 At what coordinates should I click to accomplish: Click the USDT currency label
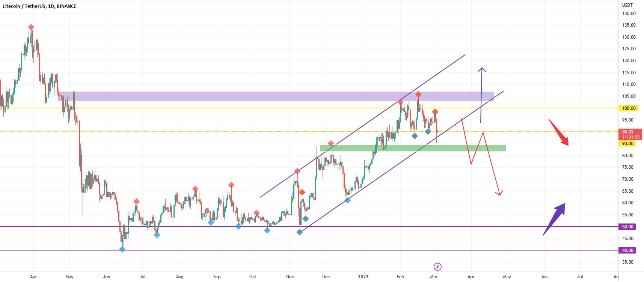(627, 5)
